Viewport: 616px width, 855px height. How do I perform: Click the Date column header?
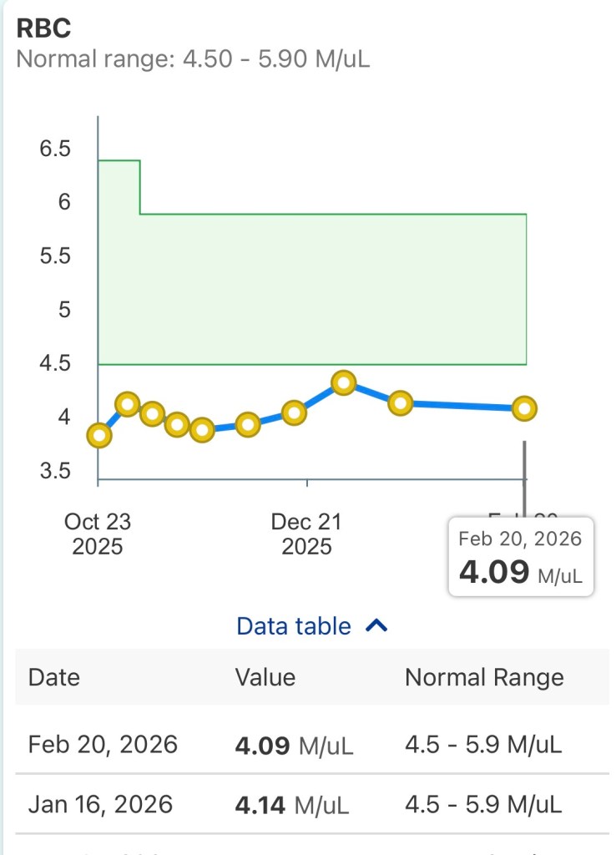pos(53,677)
